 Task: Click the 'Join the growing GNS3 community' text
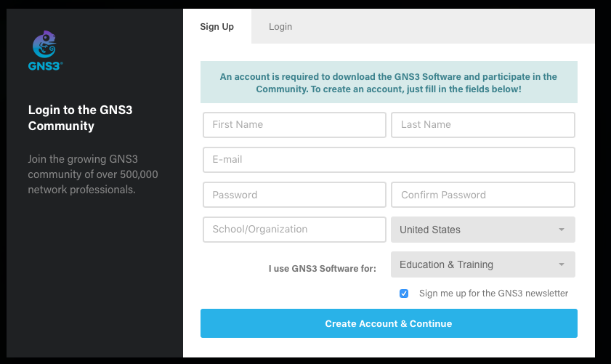point(93,174)
